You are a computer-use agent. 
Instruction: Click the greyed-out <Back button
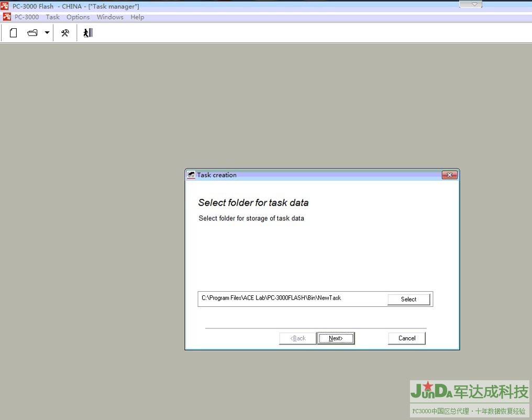pyautogui.click(x=298, y=338)
